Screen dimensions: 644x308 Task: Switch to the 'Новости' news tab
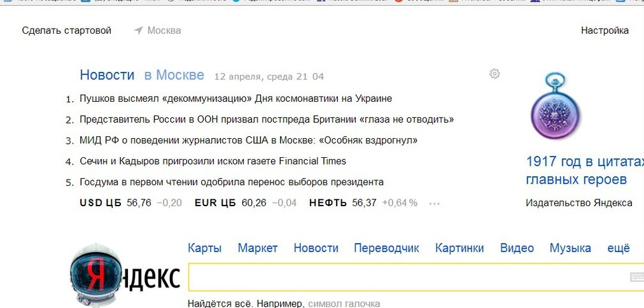pos(107,74)
